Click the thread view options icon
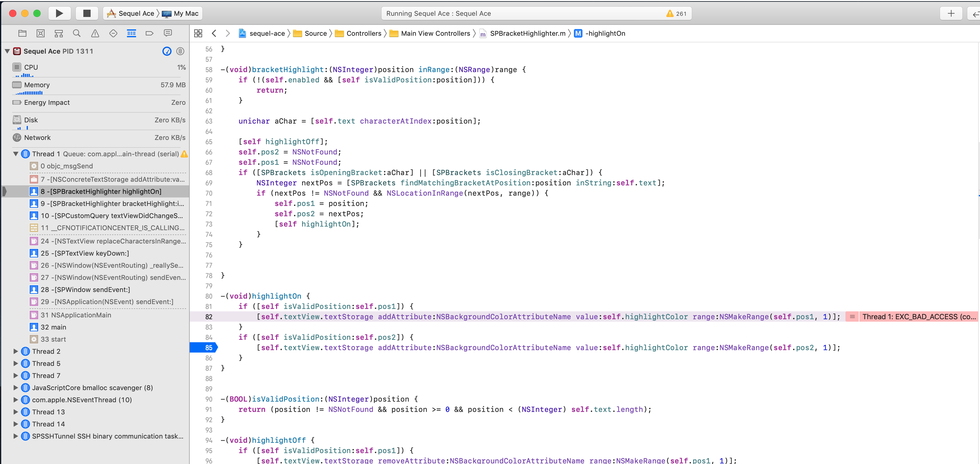The width and height of the screenshot is (980, 464). pos(180,51)
